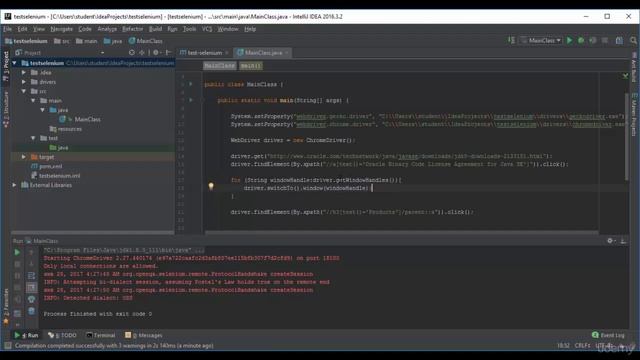The image size is (640, 360).
Task: Open the Structure side tool window
Action: click(6, 109)
